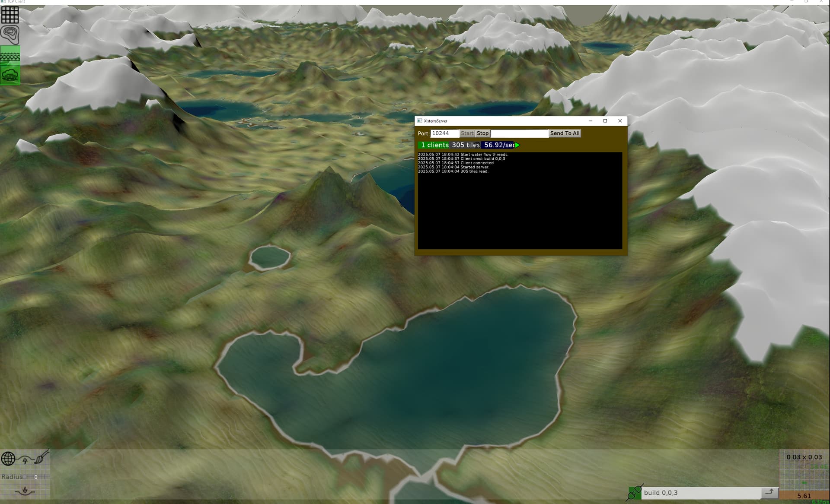Click the green play arrow beside 56.92/sec
Screen dimensions: 830x504
[x=517, y=145]
